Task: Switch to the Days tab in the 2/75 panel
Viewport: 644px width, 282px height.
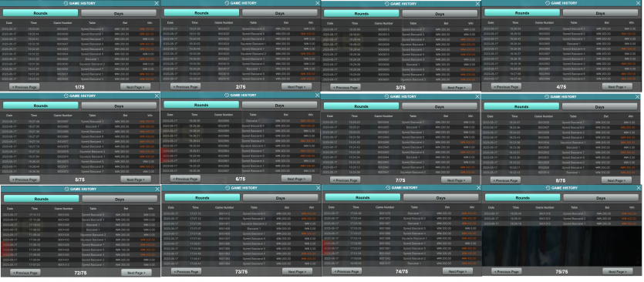Action: (x=280, y=13)
